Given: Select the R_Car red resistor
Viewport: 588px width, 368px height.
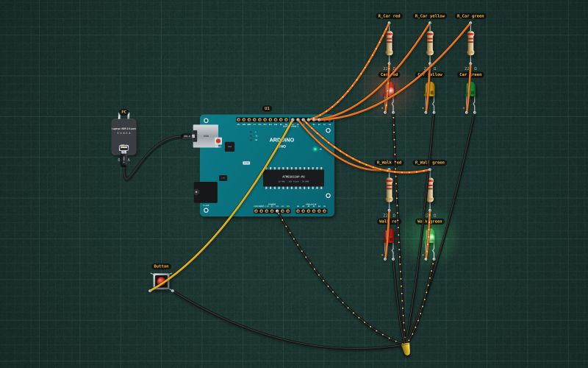Looking at the screenshot, I should [x=390, y=43].
